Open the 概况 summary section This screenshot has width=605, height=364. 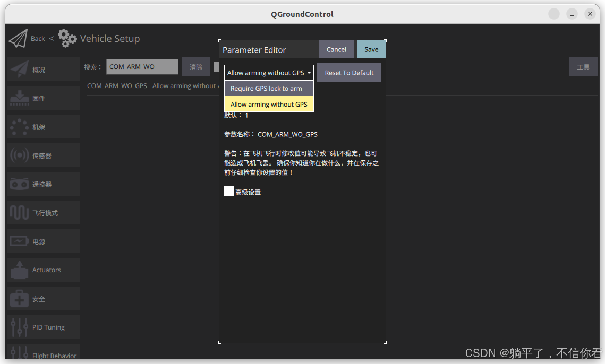(x=43, y=70)
